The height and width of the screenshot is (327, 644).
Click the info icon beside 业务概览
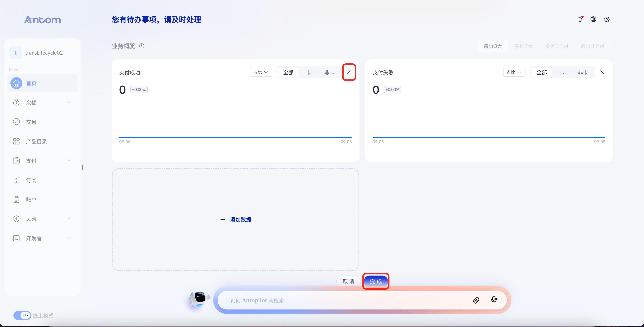coord(141,46)
